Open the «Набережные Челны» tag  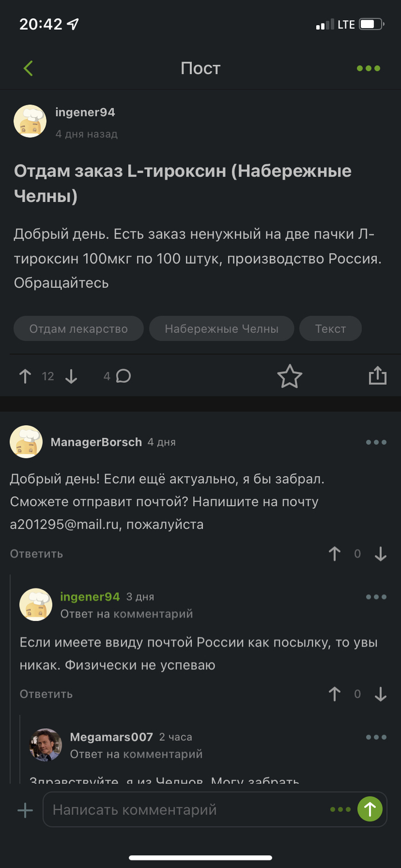pos(222,329)
